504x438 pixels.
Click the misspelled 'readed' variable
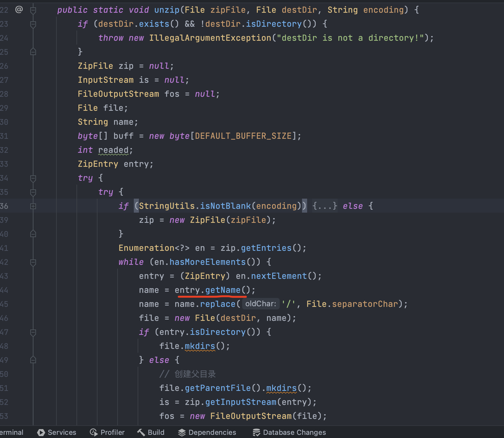pos(113,150)
